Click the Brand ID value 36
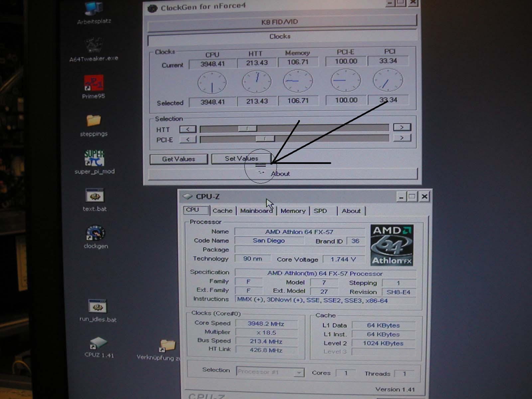Viewport: 532px width, 399px height. click(355, 241)
